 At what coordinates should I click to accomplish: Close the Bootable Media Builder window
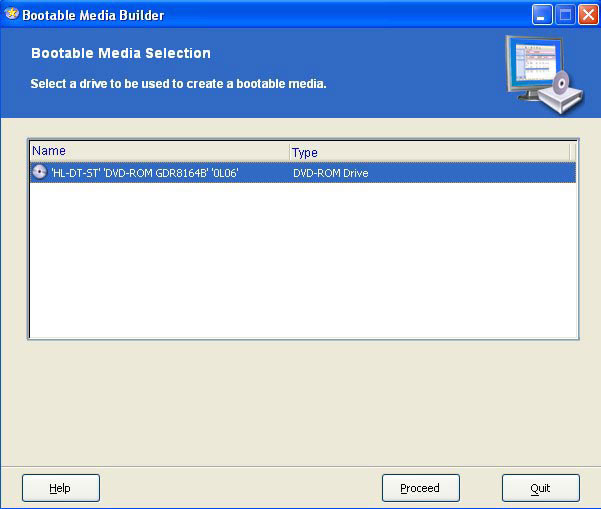click(x=588, y=15)
